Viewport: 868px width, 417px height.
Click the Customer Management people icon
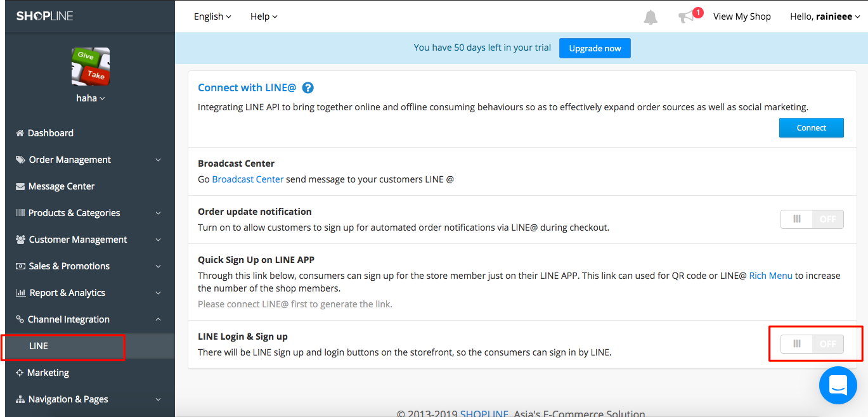point(20,240)
